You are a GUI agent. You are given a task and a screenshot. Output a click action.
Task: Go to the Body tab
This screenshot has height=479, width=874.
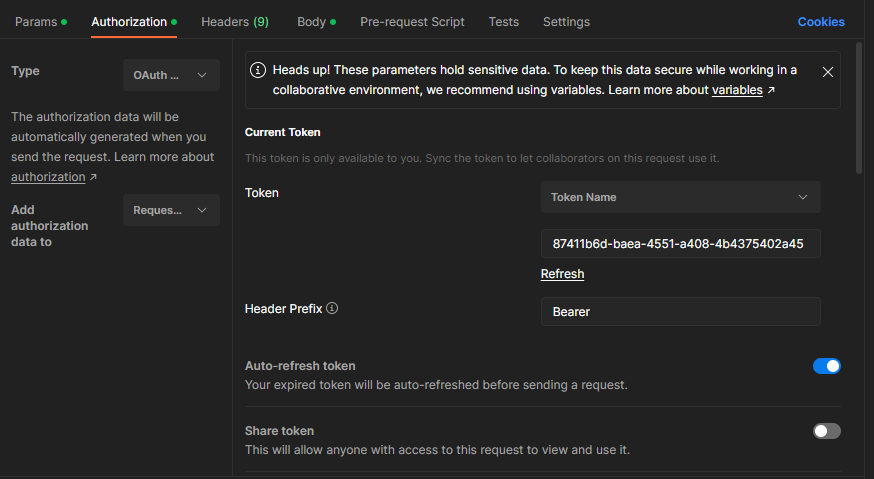click(x=311, y=21)
